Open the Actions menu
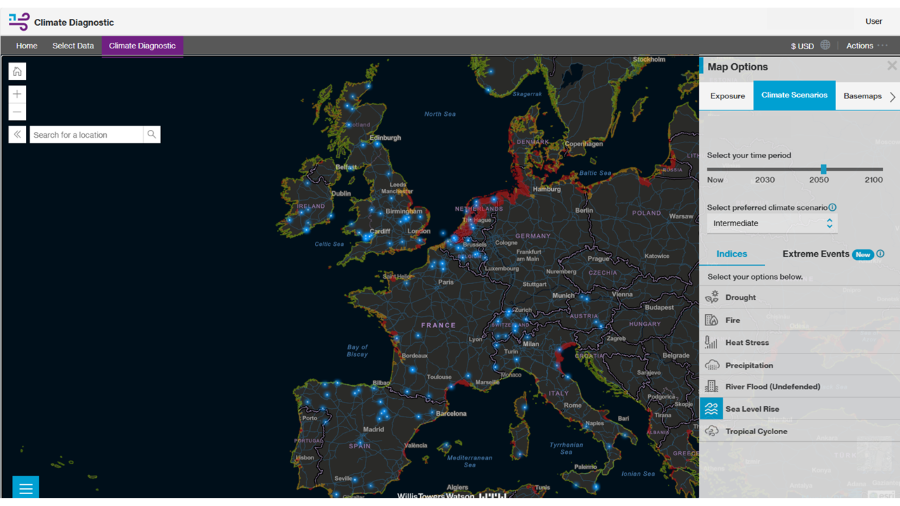This screenshot has width=900, height=506. tap(860, 45)
